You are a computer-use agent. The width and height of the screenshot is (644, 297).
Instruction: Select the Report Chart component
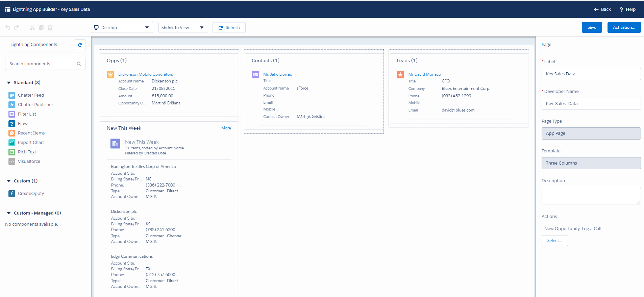pyautogui.click(x=31, y=143)
